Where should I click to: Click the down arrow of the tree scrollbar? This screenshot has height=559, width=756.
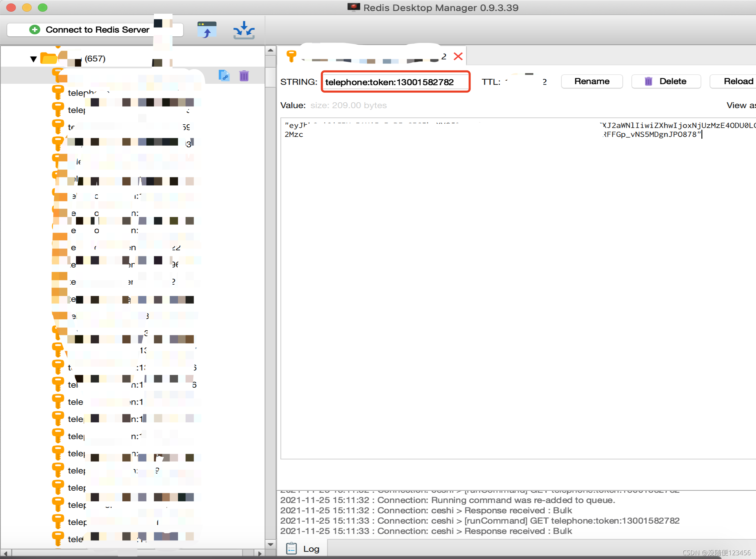coord(271,544)
